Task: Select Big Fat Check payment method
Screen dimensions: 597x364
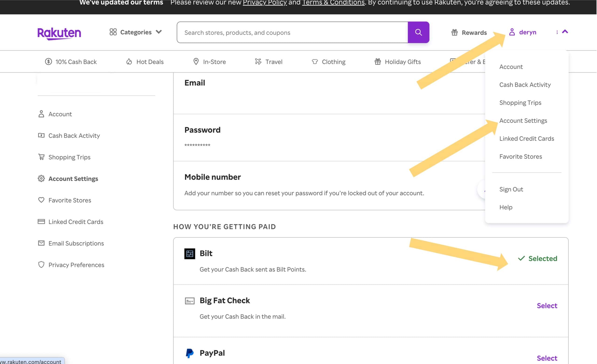Action: [547, 306]
